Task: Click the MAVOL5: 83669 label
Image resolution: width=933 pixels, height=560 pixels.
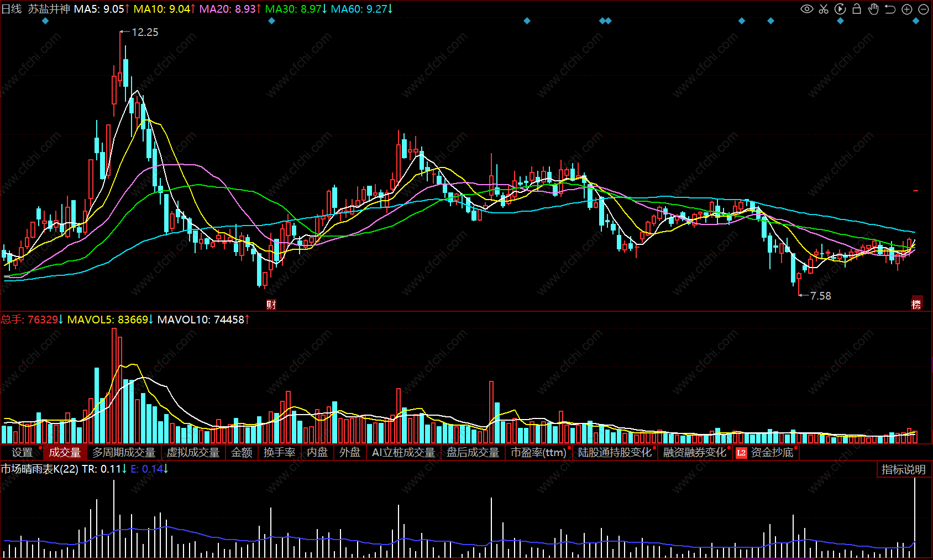Action: [x=111, y=320]
